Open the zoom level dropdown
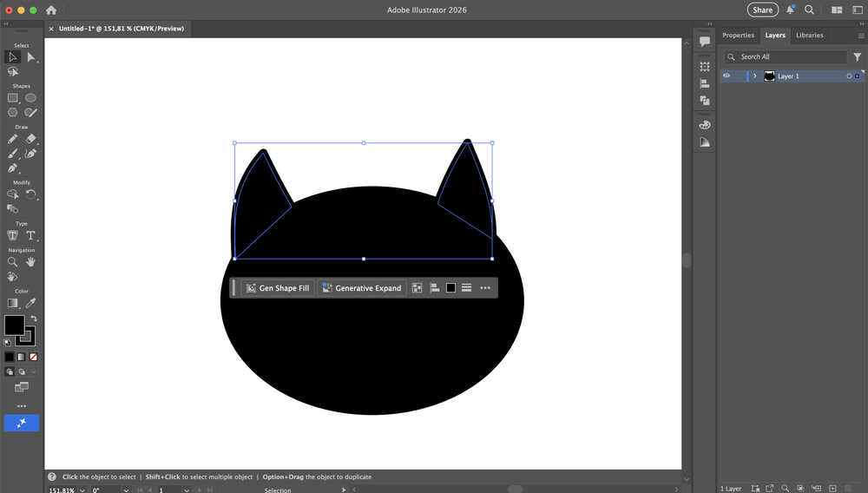 pyautogui.click(x=82, y=490)
